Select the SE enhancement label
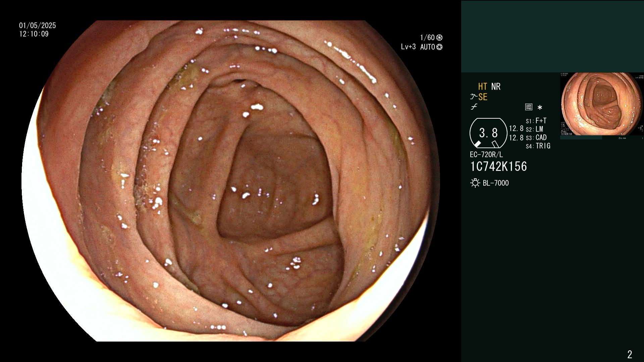The height and width of the screenshot is (362, 644). coord(483,97)
